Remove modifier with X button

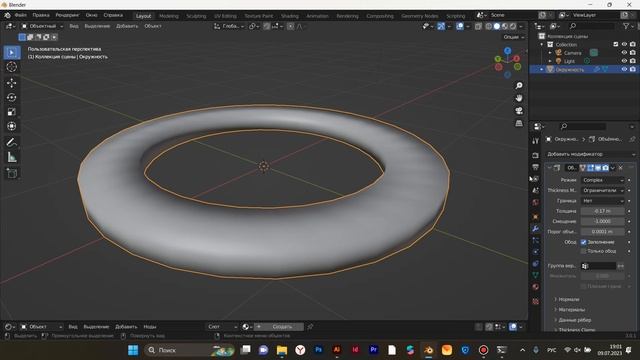tap(620, 168)
